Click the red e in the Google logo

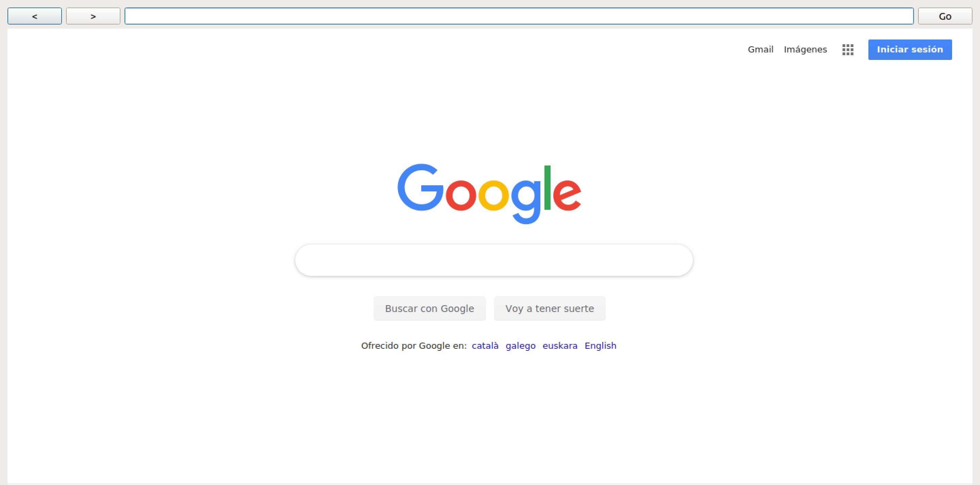pyautogui.click(x=567, y=194)
